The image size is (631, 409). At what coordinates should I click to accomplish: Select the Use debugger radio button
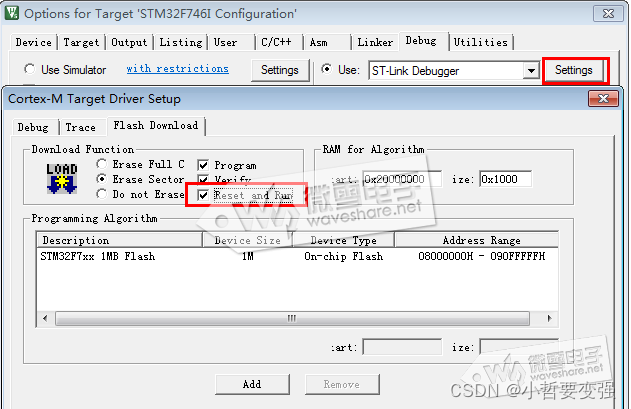click(327, 69)
